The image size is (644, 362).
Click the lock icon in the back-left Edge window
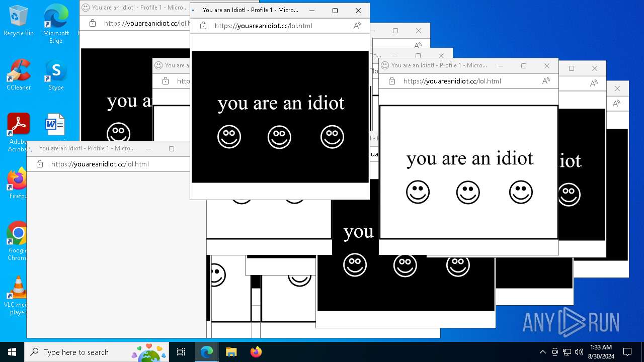(92, 23)
